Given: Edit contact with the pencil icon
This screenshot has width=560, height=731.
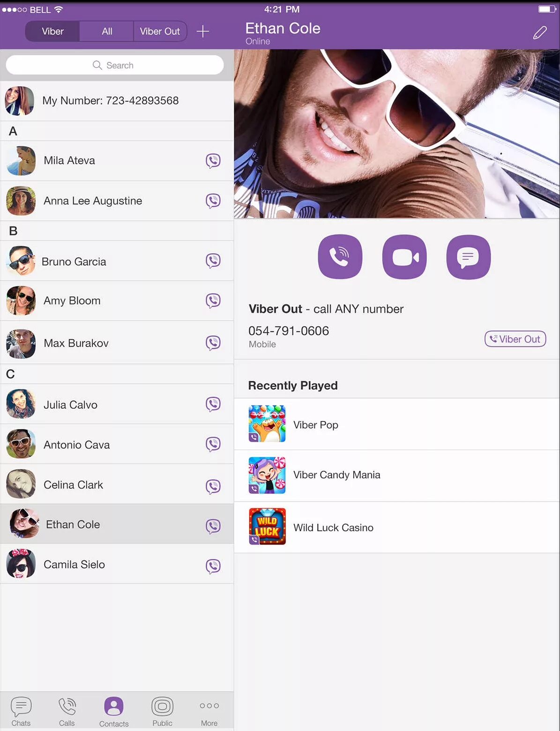Looking at the screenshot, I should (540, 32).
